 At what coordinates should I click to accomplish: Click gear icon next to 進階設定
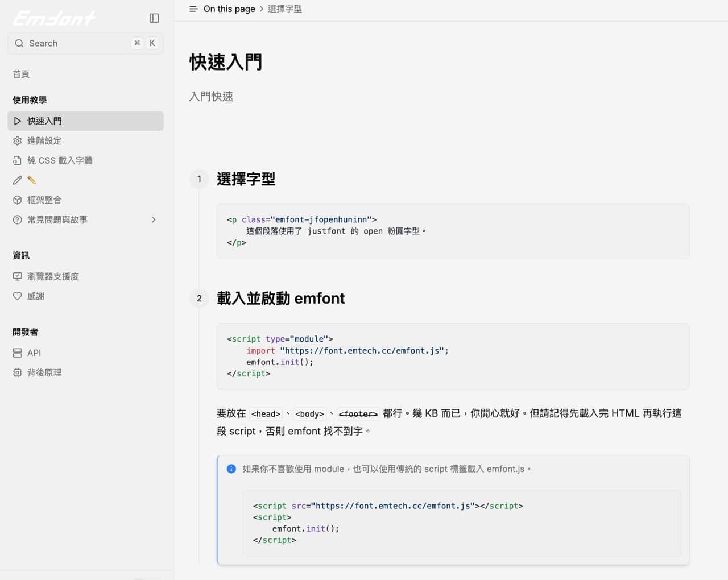coord(18,141)
